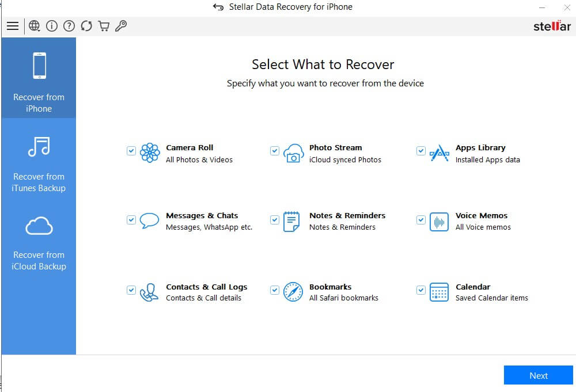Toggle the Calendar selection checkbox
This screenshot has width=576, height=392.
(420, 290)
